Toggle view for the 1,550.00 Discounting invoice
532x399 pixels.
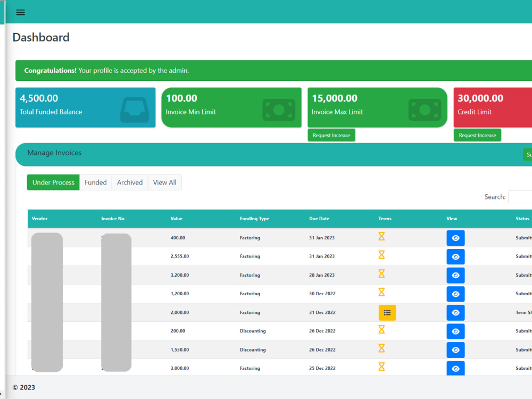pos(455,350)
